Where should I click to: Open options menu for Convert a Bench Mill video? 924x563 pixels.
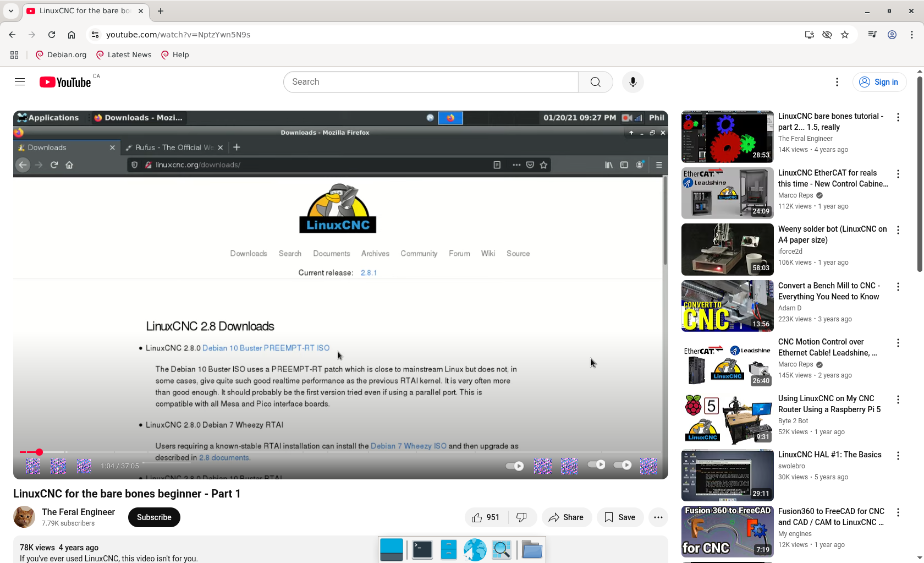(x=898, y=287)
